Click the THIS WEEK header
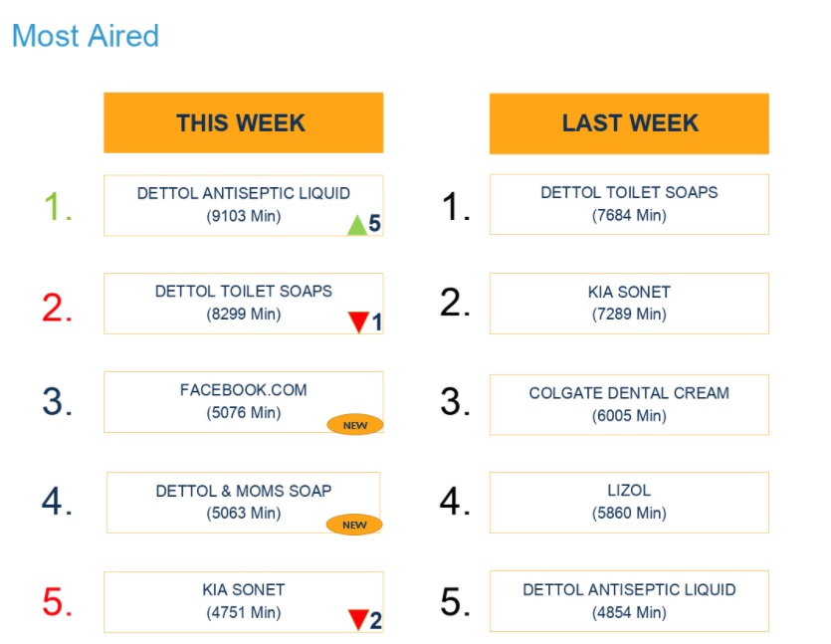Viewport: 831px width, 644px height. pos(243,123)
